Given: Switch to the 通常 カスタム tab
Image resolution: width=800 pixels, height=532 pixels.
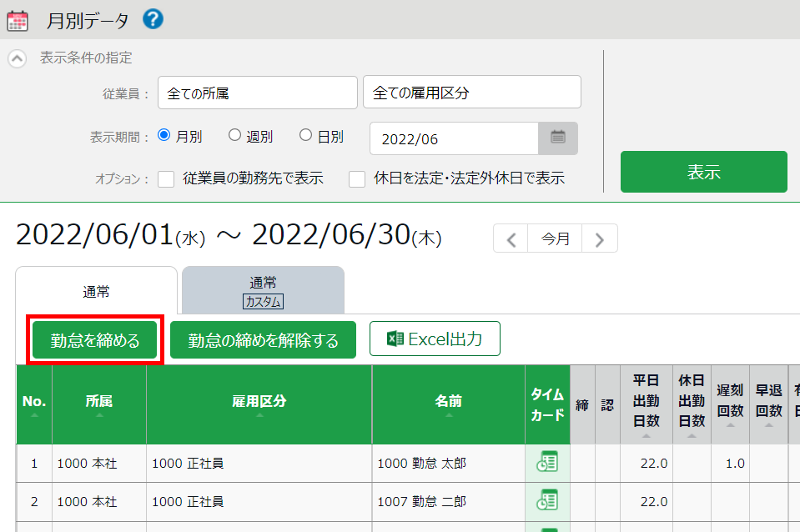Looking at the screenshot, I should point(263,291).
